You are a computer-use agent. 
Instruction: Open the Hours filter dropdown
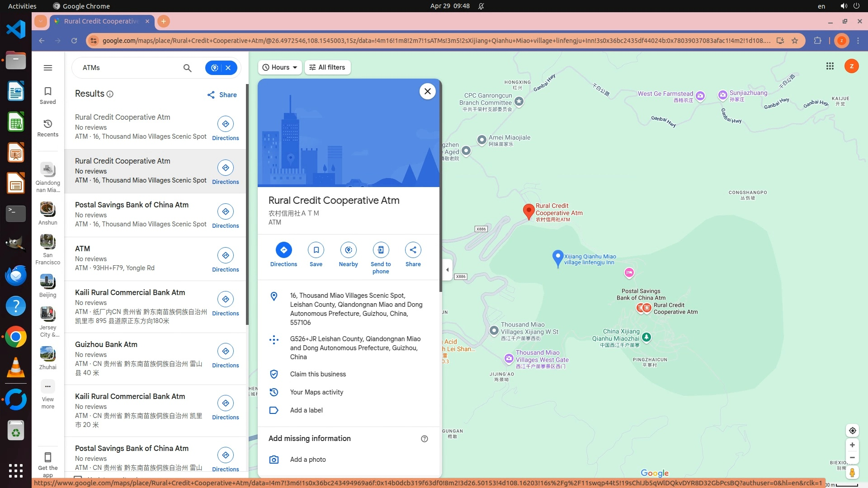click(x=280, y=67)
